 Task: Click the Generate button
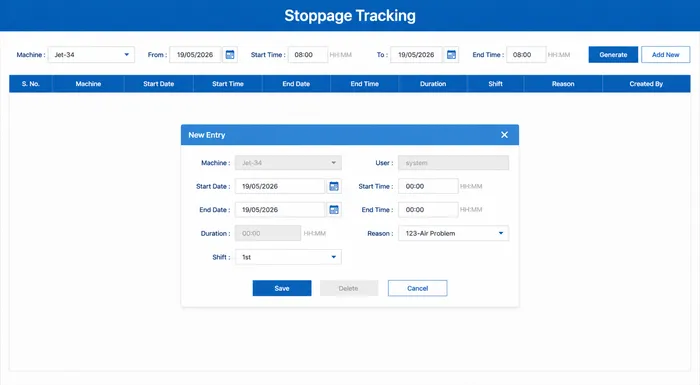pyautogui.click(x=613, y=54)
